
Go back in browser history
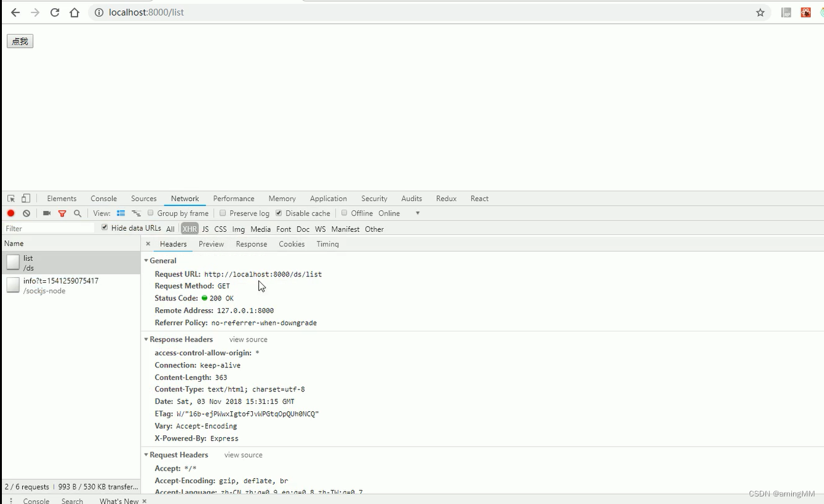coord(15,13)
